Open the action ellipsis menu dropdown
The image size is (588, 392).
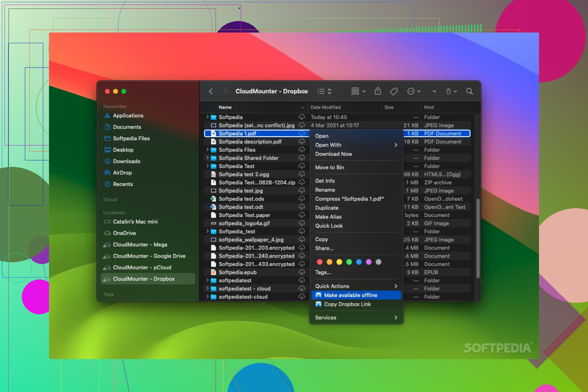[x=414, y=91]
